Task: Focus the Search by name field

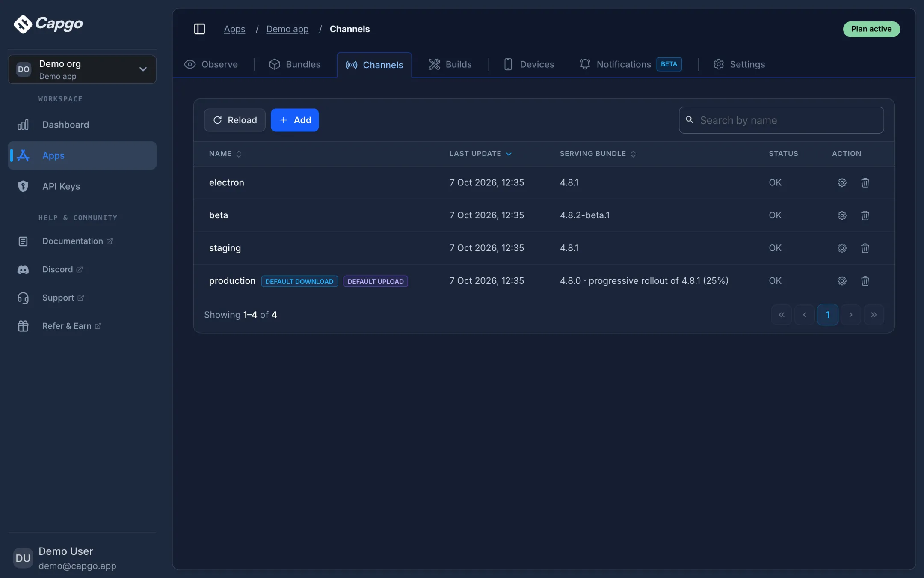Action: pos(782,120)
